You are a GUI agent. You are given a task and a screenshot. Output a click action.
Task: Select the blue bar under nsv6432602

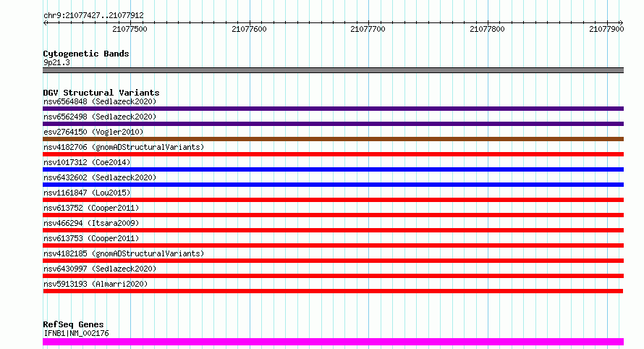click(x=333, y=185)
